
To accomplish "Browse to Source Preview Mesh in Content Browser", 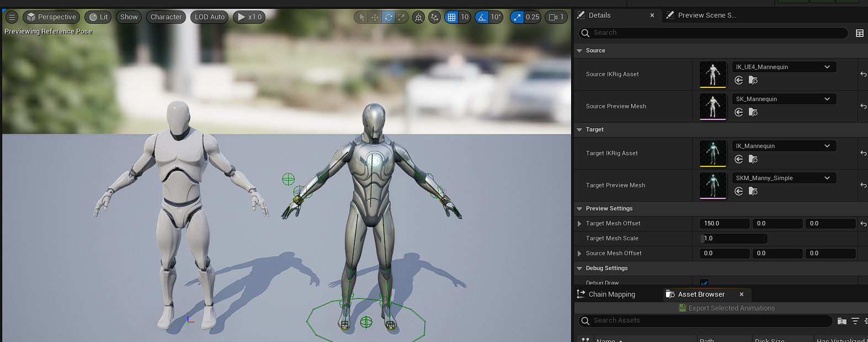I will 753,113.
